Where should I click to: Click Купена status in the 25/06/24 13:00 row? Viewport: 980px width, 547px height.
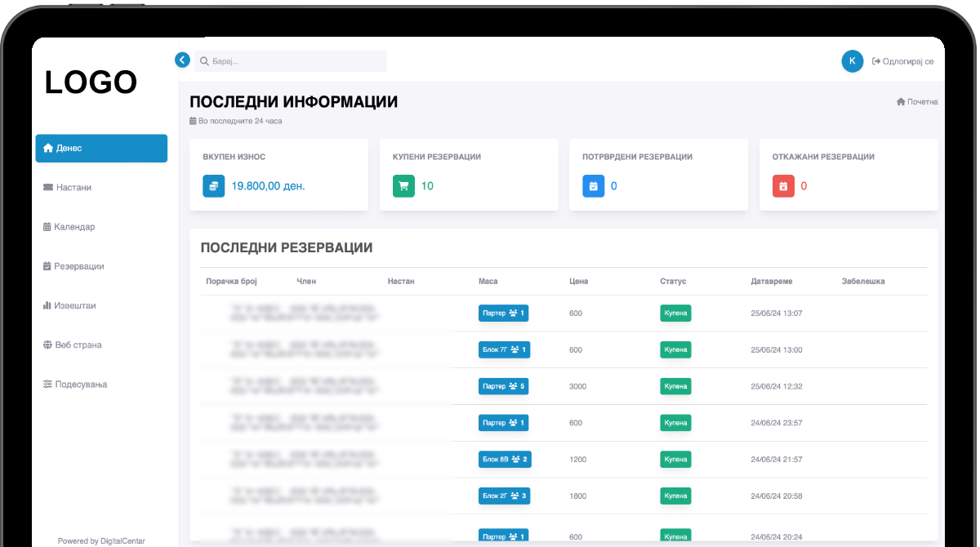pos(675,350)
